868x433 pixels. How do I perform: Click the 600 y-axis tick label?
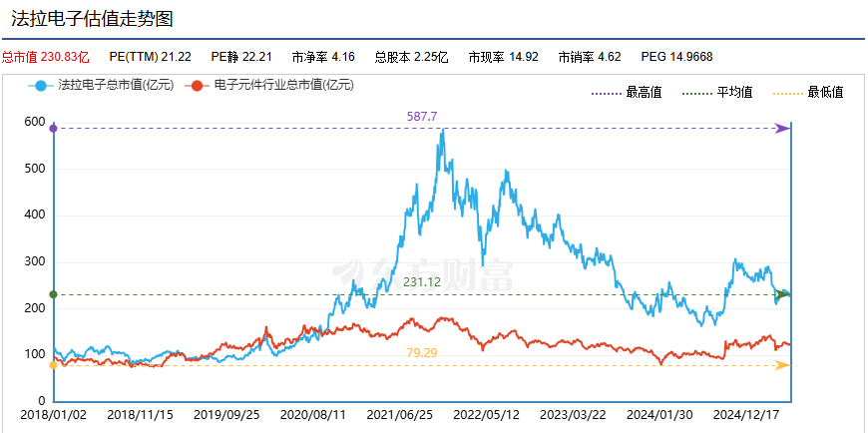pyautogui.click(x=34, y=123)
